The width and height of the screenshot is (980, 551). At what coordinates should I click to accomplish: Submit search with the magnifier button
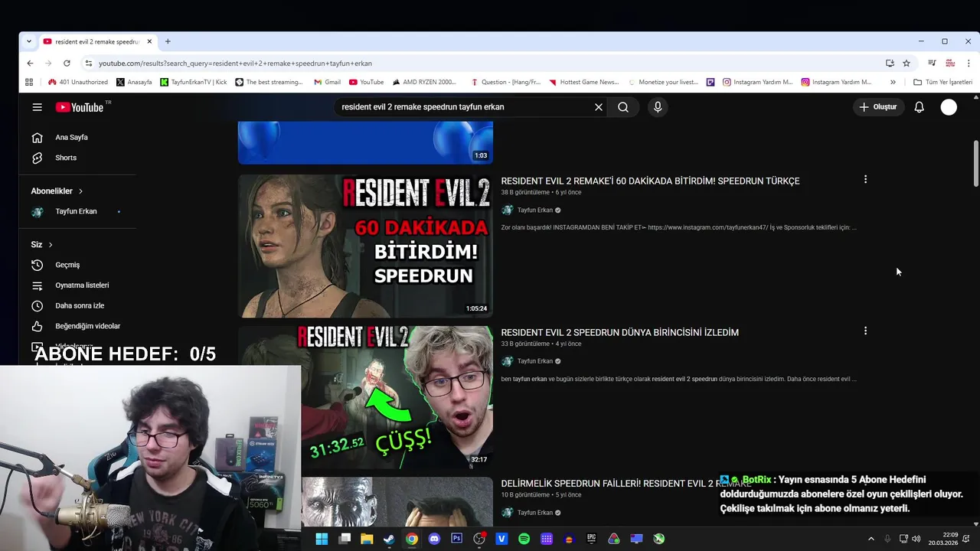click(623, 107)
